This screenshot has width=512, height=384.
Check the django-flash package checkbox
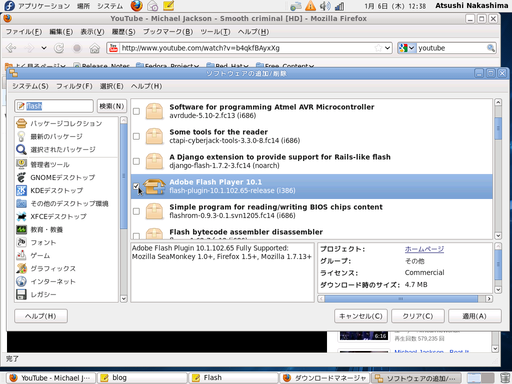click(x=136, y=161)
